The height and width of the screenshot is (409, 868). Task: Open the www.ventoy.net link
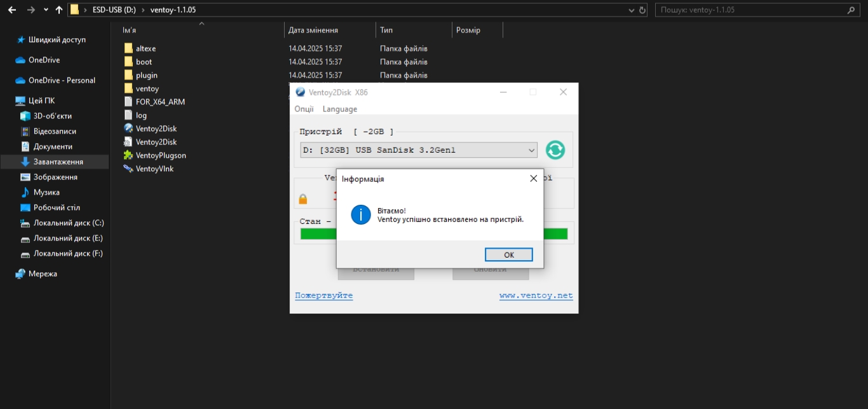click(x=536, y=296)
